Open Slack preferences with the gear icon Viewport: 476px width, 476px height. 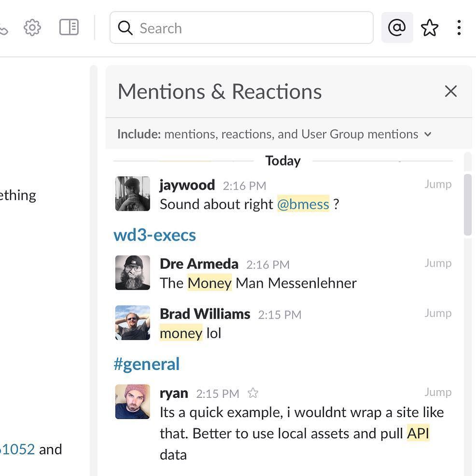pyautogui.click(x=32, y=27)
